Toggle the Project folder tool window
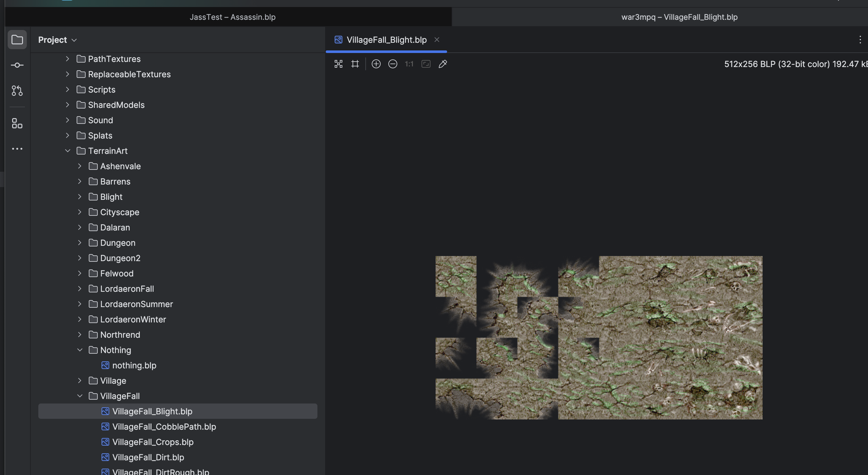 (x=17, y=40)
